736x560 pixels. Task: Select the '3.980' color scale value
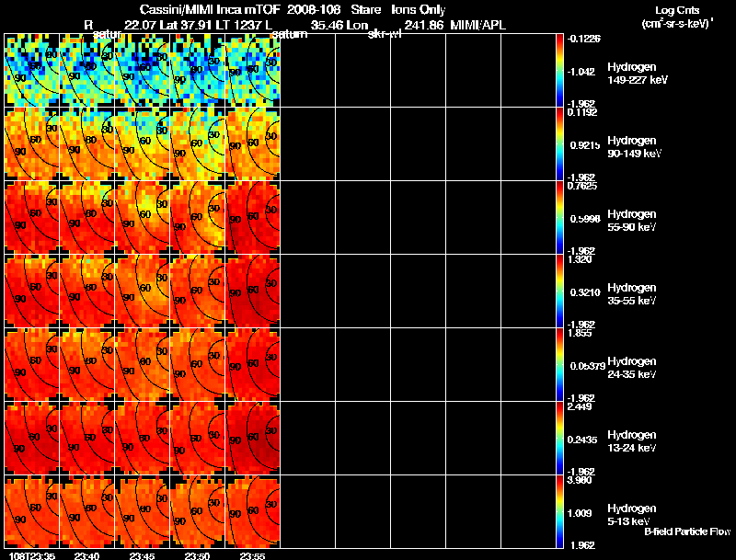580,480
